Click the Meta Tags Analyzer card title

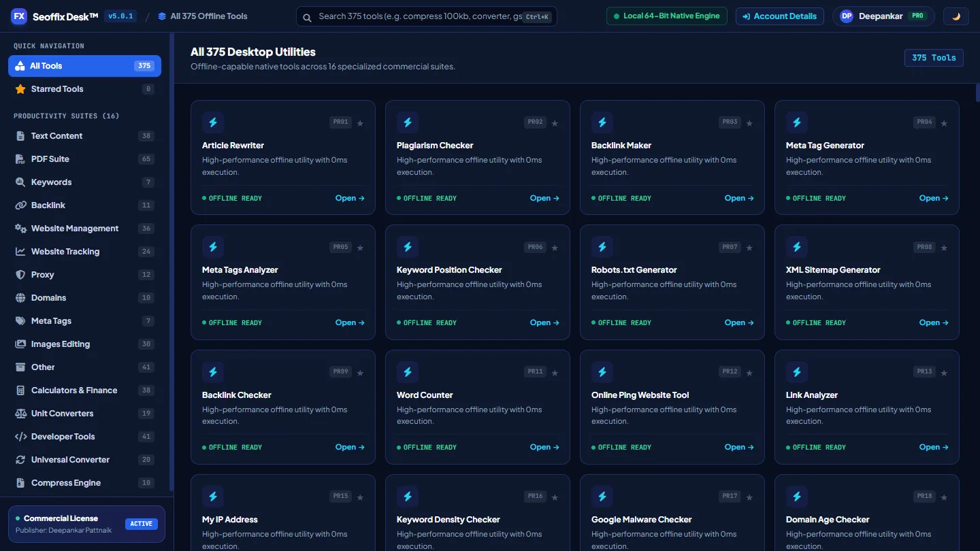[240, 270]
